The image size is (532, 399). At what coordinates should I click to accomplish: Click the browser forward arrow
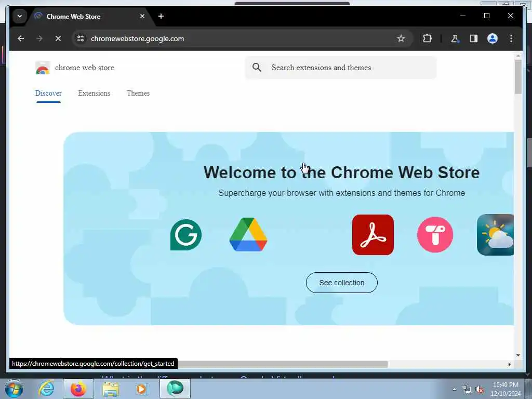coord(39,38)
